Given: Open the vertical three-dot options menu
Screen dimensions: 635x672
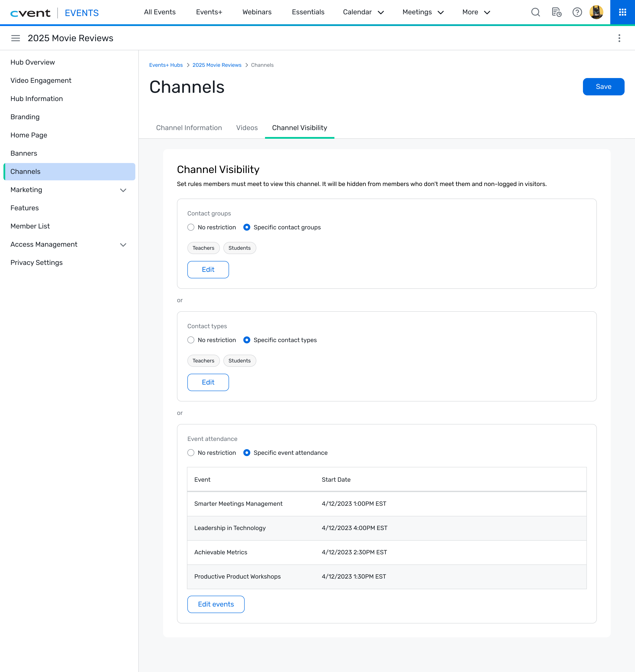Looking at the screenshot, I should [619, 38].
